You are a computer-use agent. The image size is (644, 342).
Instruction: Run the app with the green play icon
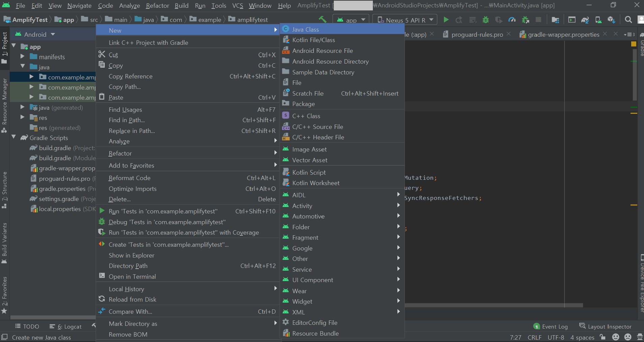click(446, 20)
